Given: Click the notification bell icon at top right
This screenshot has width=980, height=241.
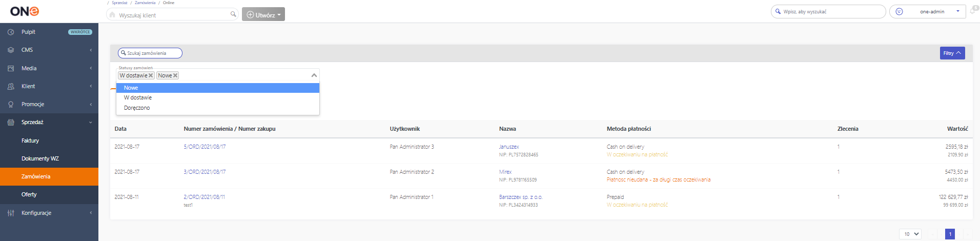Looking at the screenshot, I should click(972, 11).
